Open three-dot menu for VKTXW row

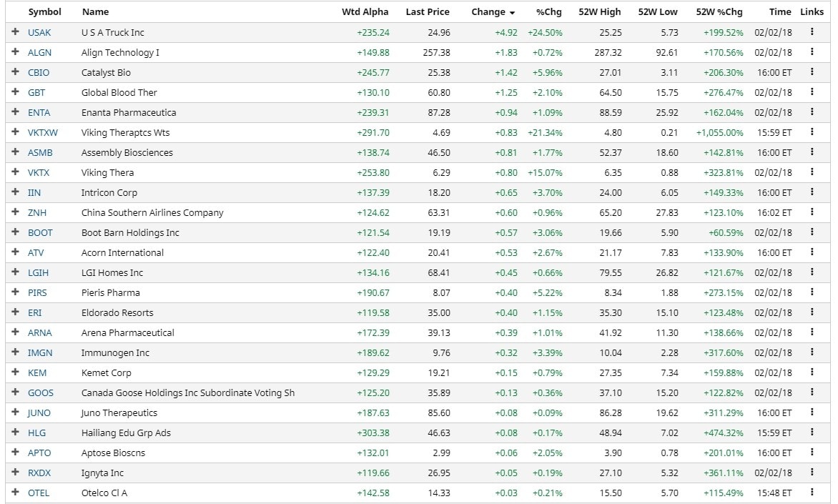(x=812, y=132)
